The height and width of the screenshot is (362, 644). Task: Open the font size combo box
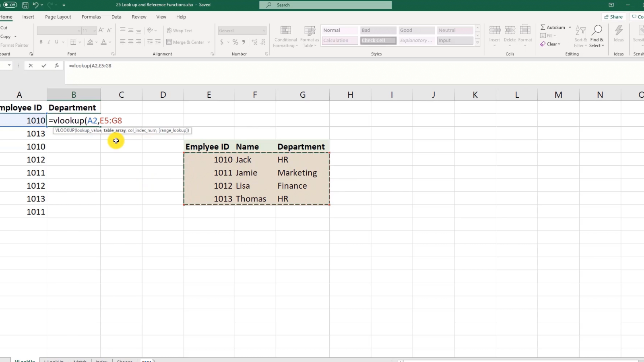click(x=89, y=31)
